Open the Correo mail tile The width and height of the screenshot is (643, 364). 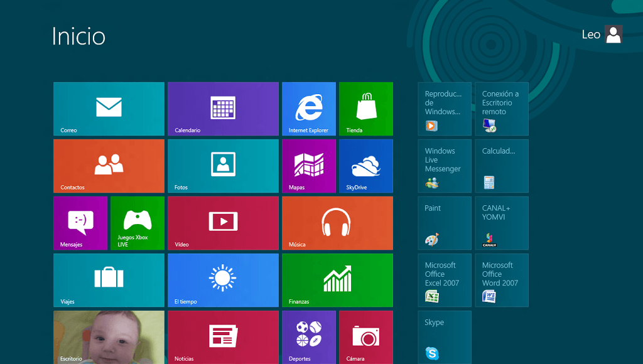click(x=109, y=109)
